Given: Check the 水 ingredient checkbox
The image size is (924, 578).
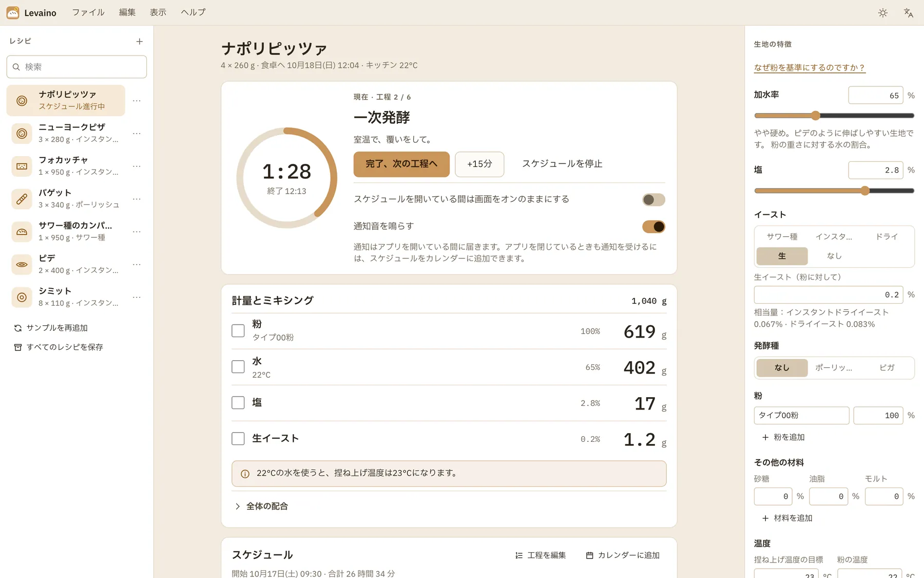Looking at the screenshot, I should pyautogui.click(x=238, y=367).
